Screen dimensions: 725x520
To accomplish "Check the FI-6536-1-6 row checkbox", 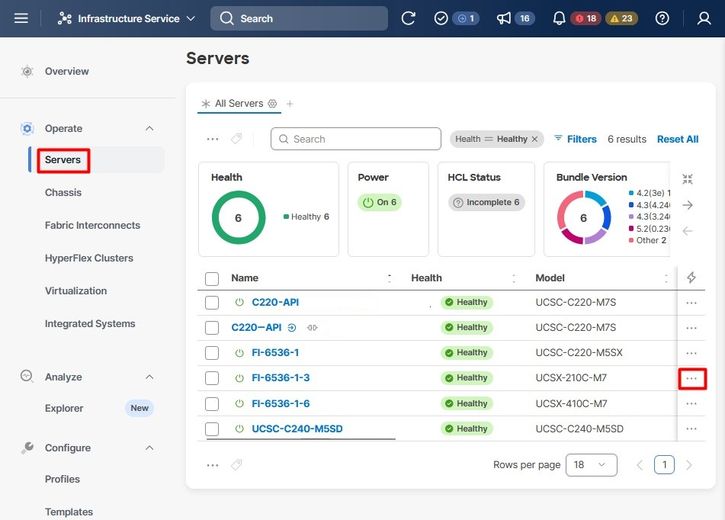I will [212, 404].
